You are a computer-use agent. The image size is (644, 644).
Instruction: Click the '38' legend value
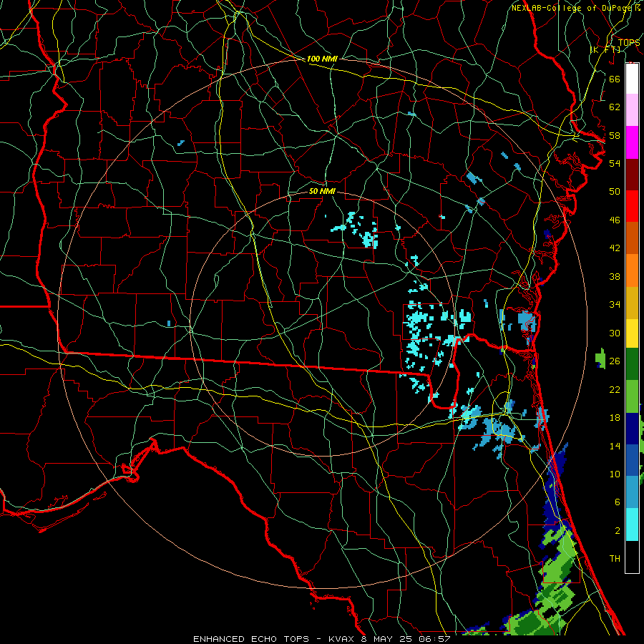pyautogui.click(x=615, y=276)
